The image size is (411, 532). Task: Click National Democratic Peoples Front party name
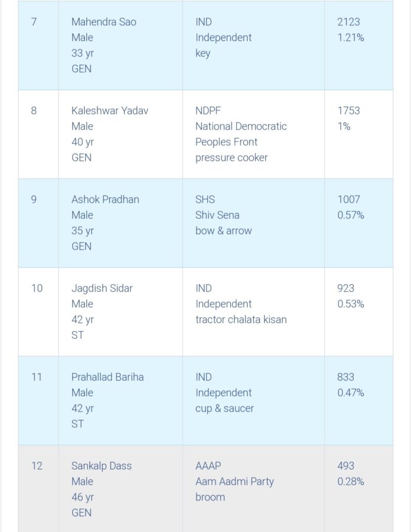click(241, 134)
